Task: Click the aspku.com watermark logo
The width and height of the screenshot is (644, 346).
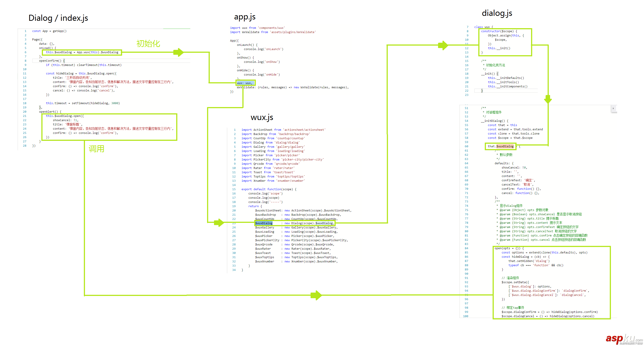Action: (x=624, y=339)
